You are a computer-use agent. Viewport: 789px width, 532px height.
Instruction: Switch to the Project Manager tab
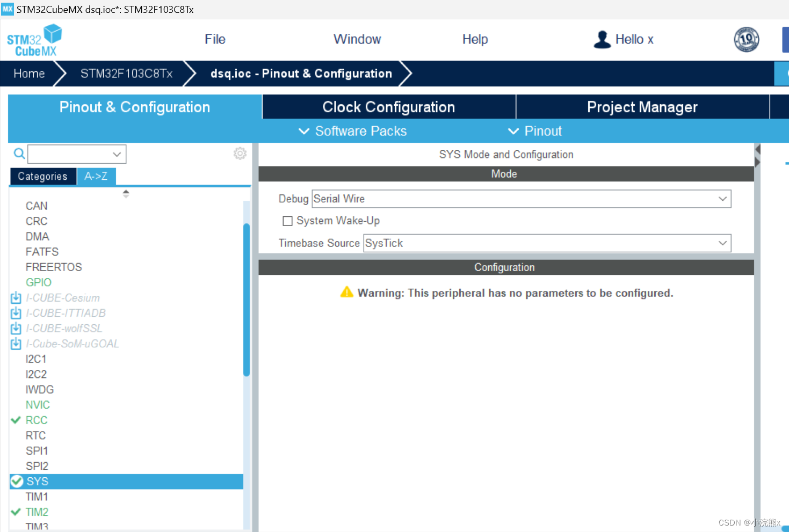click(x=642, y=107)
